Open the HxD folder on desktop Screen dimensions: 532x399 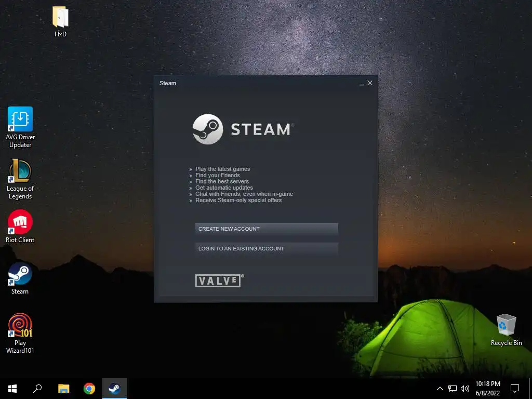coord(60,21)
